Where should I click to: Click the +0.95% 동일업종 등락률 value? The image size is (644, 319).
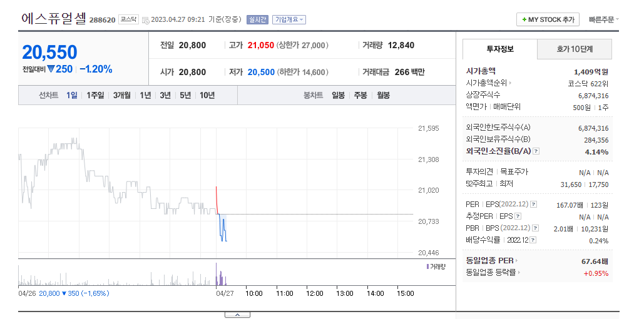point(596,273)
